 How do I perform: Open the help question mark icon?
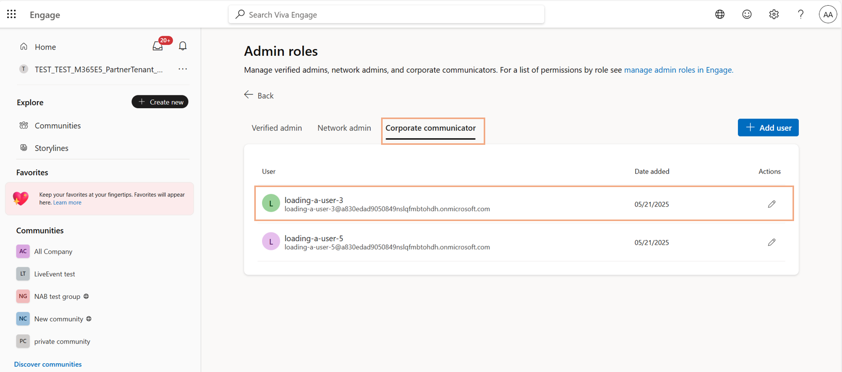pos(801,15)
